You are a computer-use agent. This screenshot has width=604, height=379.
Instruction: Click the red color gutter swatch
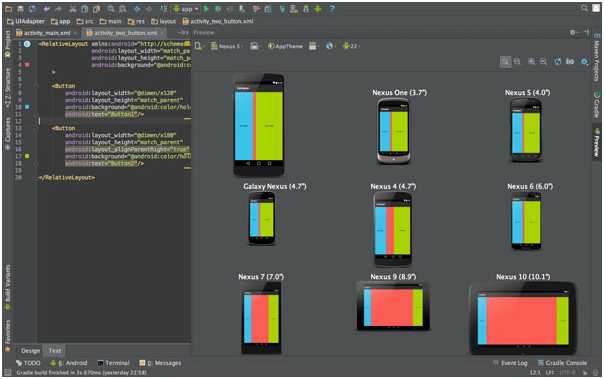[x=27, y=65]
